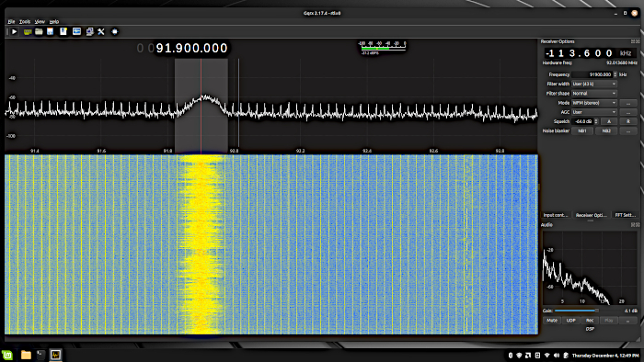644x362 pixels.
Task: Click the document icon with yellow dot
Action: pyautogui.click(x=63, y=31)
